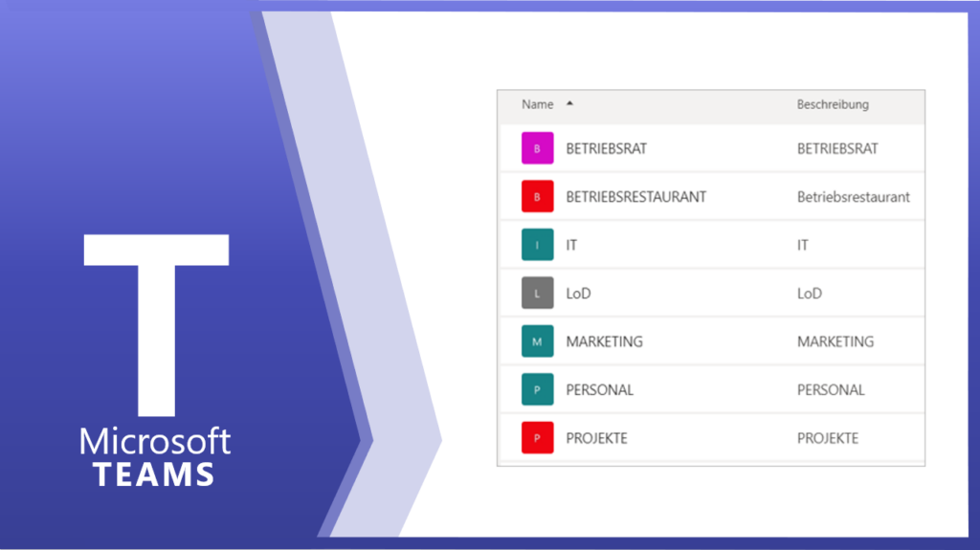Toggle the sort arrow beside Name header

569,103
